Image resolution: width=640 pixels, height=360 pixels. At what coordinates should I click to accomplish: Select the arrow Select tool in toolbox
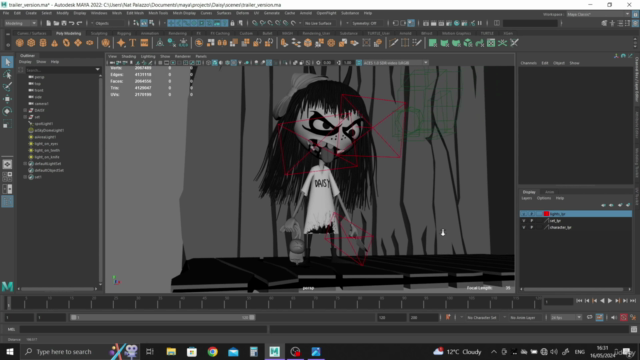click(x=7, y=62)
